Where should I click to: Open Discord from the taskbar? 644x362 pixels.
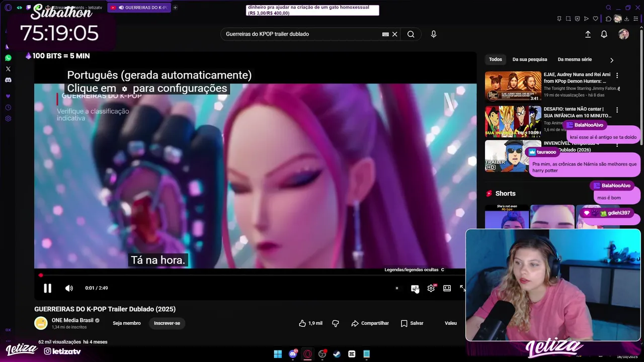(x=293, y=354)
